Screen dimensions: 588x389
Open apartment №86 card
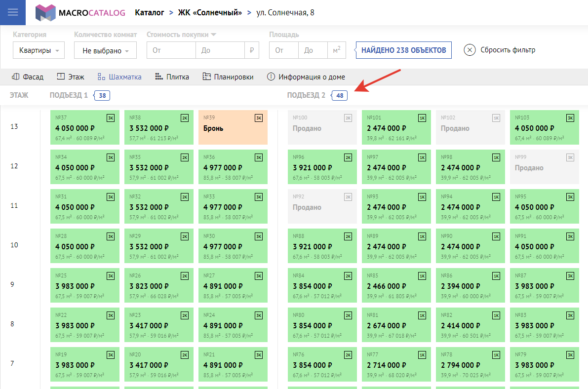click(x=470, y=285)
